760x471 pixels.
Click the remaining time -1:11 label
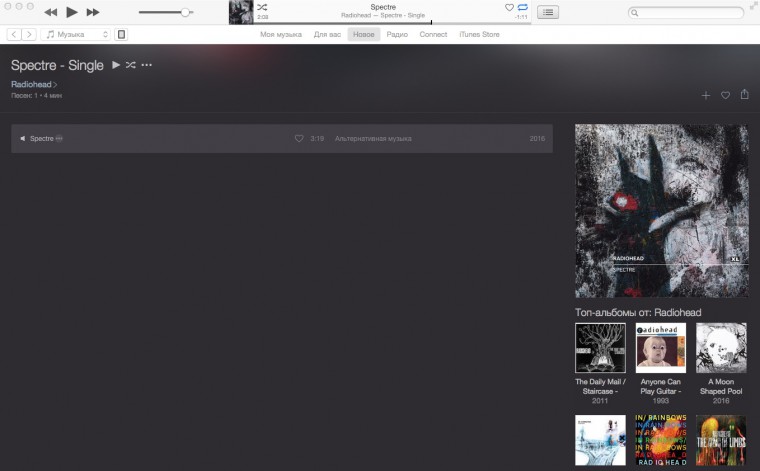click(522, 17)
